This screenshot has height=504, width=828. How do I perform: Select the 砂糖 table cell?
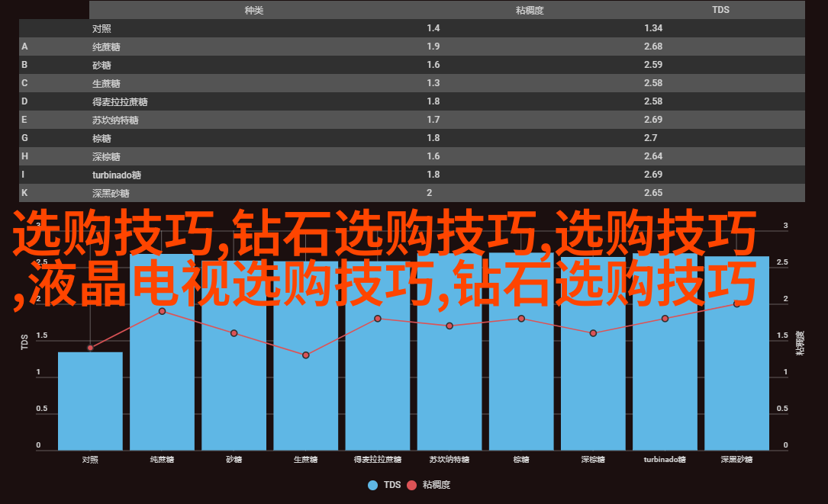[x=101, y=65]
